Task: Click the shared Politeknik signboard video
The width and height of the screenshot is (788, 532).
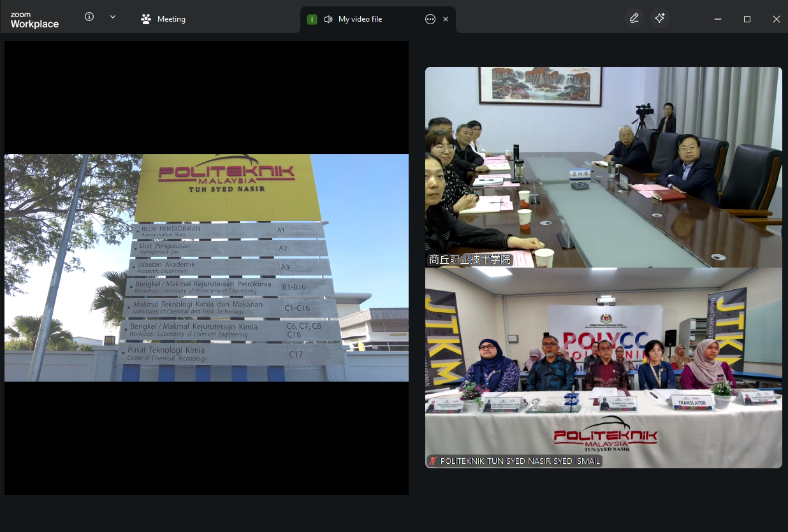Action: [207, 268]
